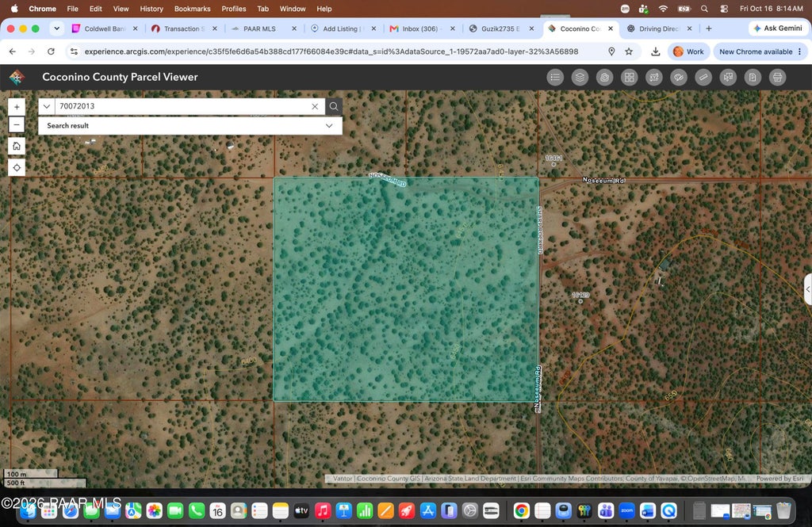Open Chrome three-dot menu
Image resolution: width=812 pixels, height=527 pixels.
click(800, 52)
